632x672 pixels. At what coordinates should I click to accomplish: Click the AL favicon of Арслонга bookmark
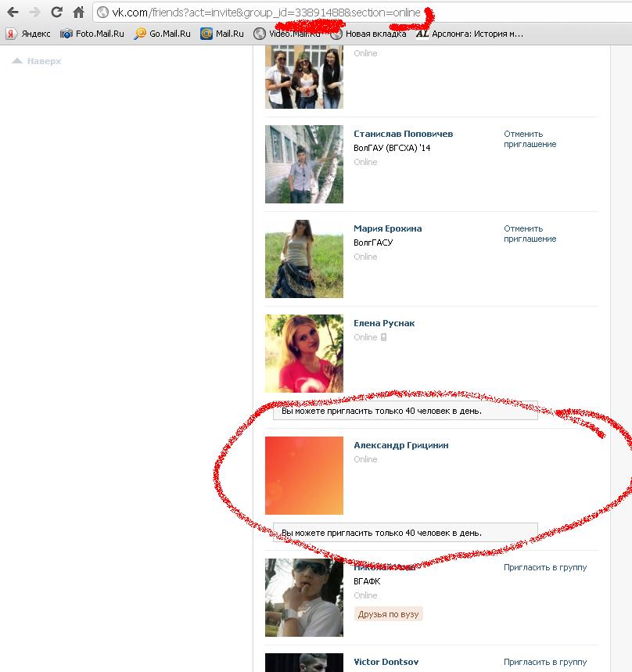[422, 34]
